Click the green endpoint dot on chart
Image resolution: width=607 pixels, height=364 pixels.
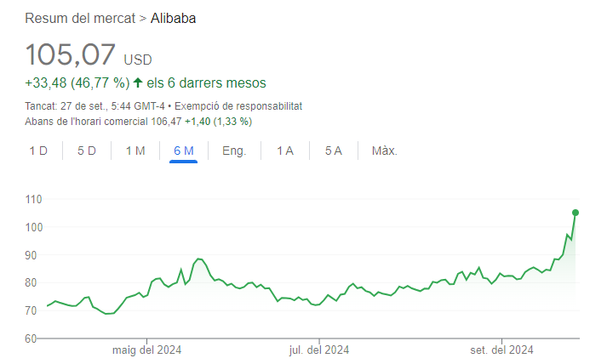576,213
